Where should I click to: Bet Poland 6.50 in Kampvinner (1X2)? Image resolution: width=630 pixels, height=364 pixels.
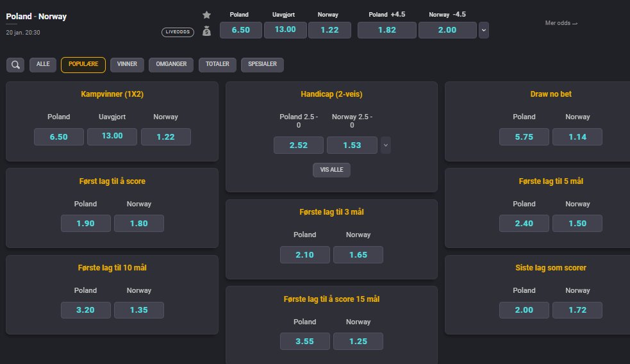tap(59, 136)
